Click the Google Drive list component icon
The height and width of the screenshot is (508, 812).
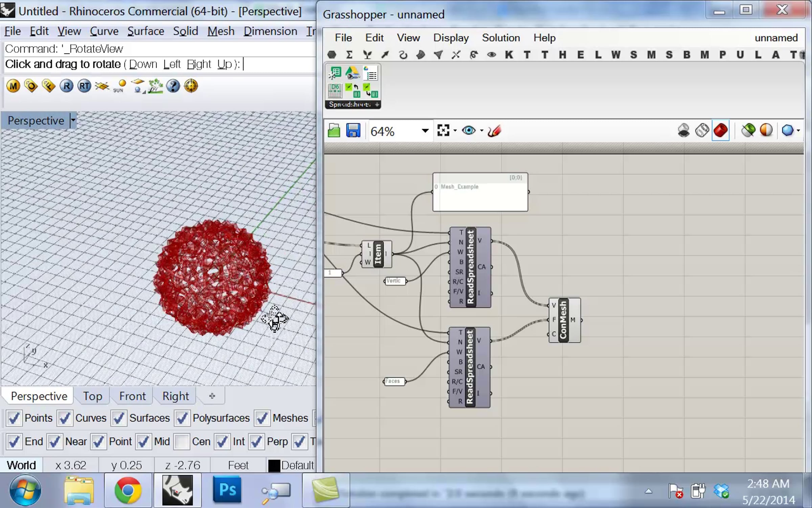[x=370, y=73]
